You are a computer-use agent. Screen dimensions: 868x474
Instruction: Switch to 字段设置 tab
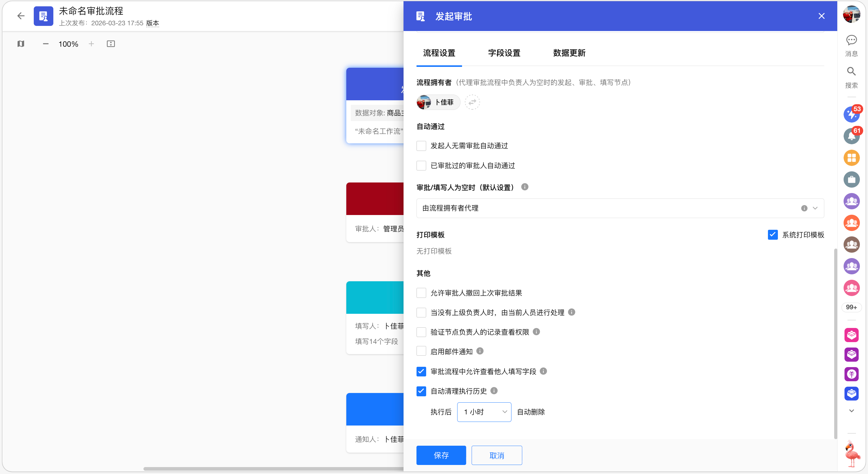(504, 53)
